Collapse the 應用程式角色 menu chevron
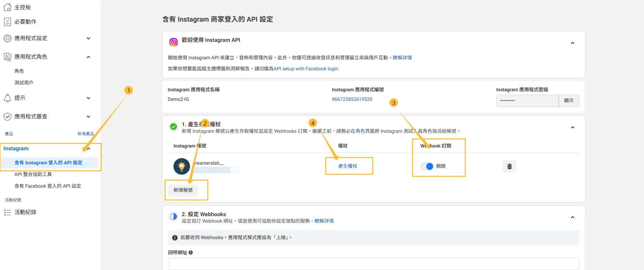 (x=88, y=57)
